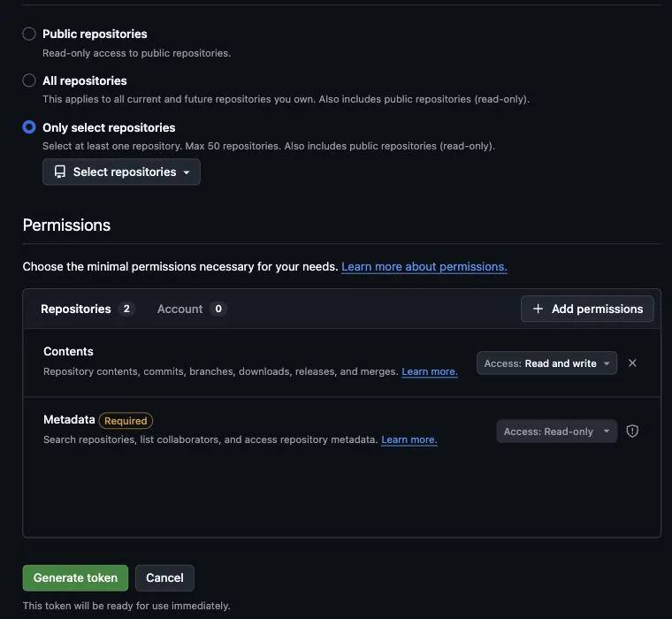Click the 'Select at least one repository' description
The image size is (672, 619).
click(269, 146)
